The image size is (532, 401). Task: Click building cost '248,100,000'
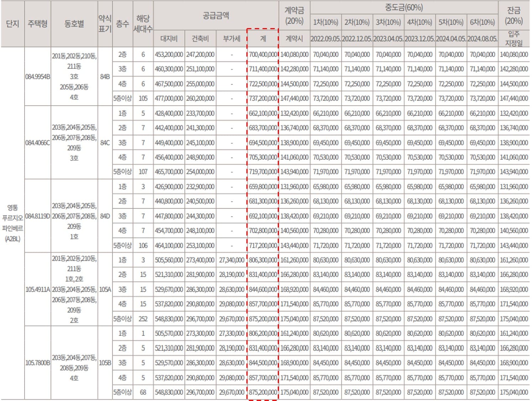200,231
